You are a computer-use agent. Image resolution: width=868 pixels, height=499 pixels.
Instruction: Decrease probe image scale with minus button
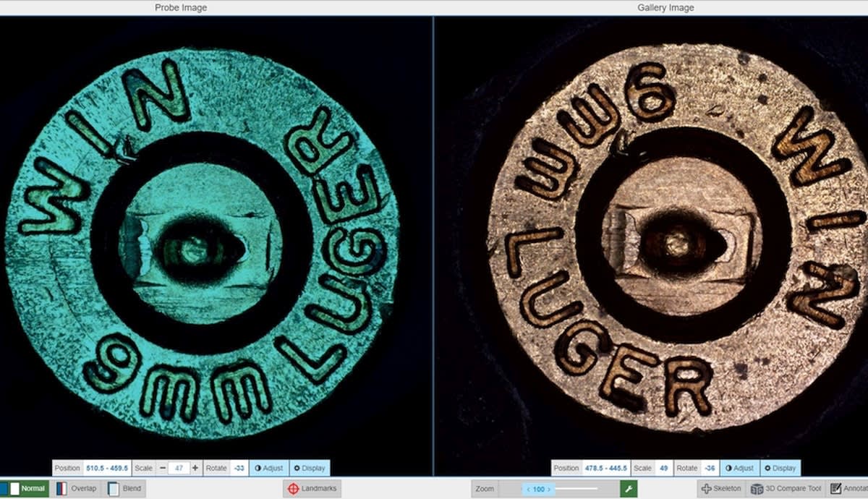(163, 468)
